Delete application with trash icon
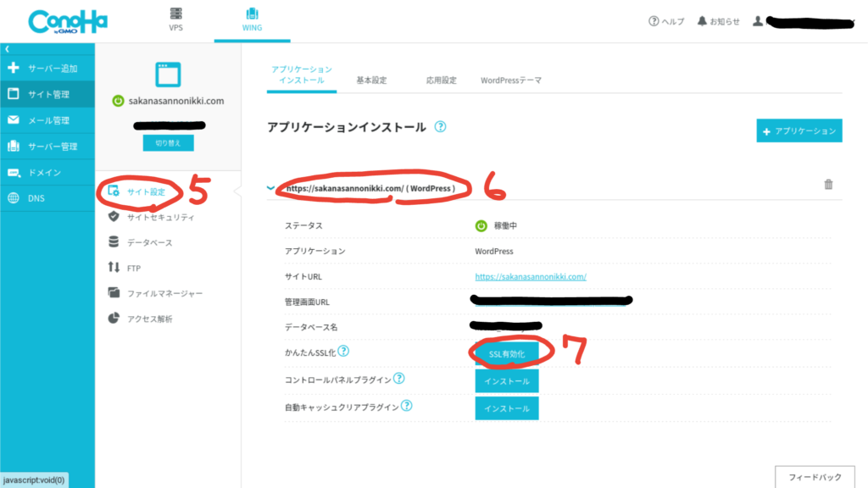 [828, 184]
